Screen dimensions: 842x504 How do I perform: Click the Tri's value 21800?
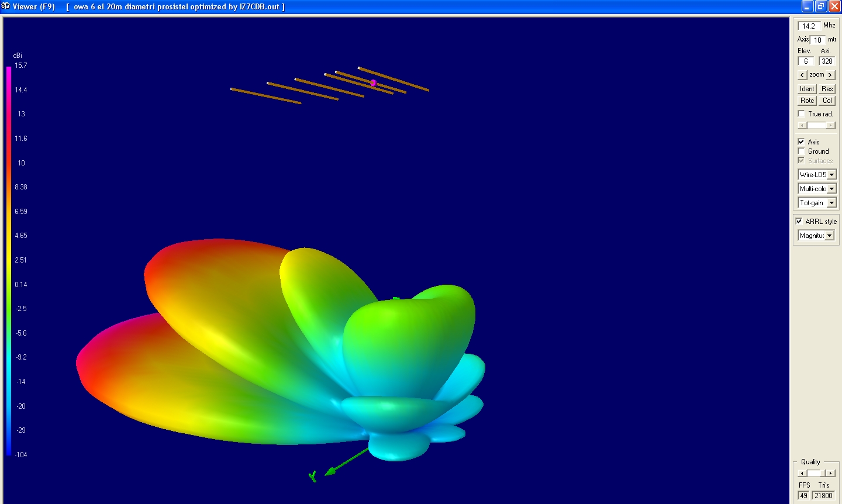pyautogui.click(x=824, y=496)
